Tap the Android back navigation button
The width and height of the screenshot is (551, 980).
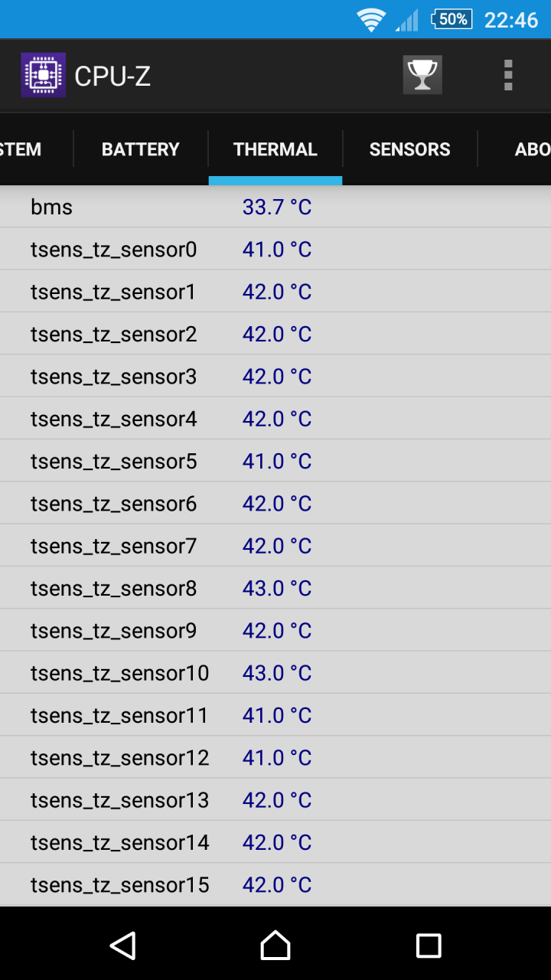[x=123, y=946]
